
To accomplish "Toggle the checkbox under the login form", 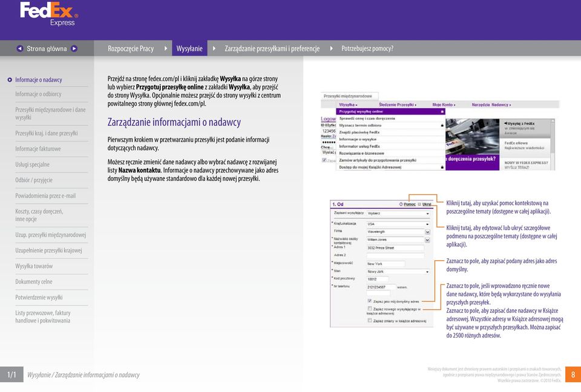I will (x=324, y=160).
